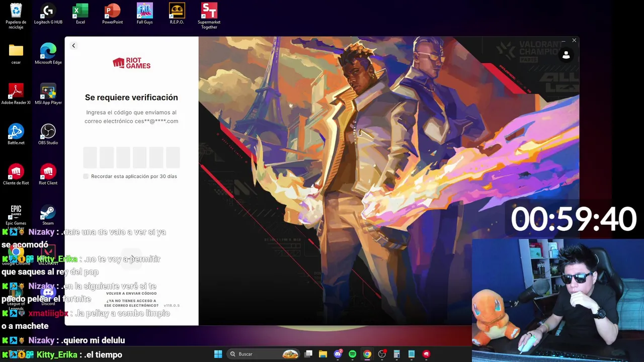Click Volver a enviar código link
644x362 pixels.
point(131,293)
